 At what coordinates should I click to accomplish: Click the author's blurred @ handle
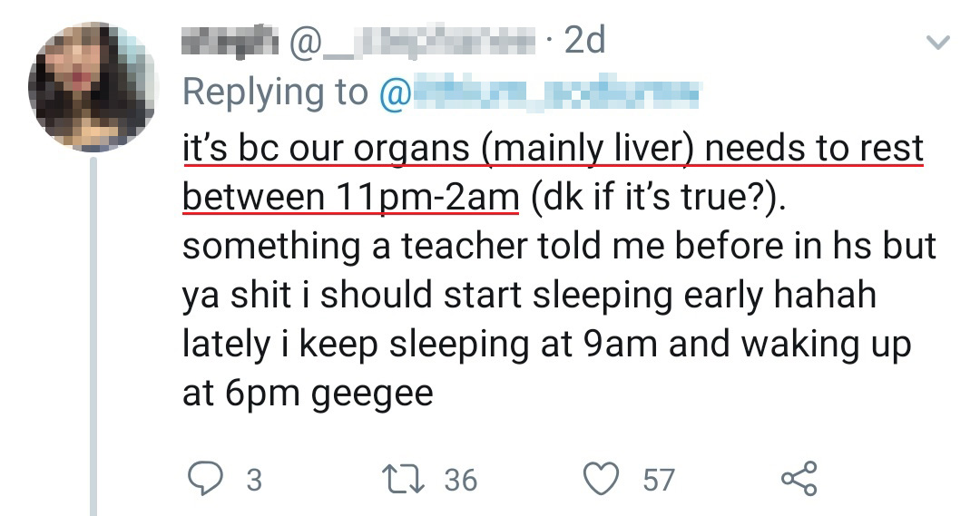pos(415,41)
